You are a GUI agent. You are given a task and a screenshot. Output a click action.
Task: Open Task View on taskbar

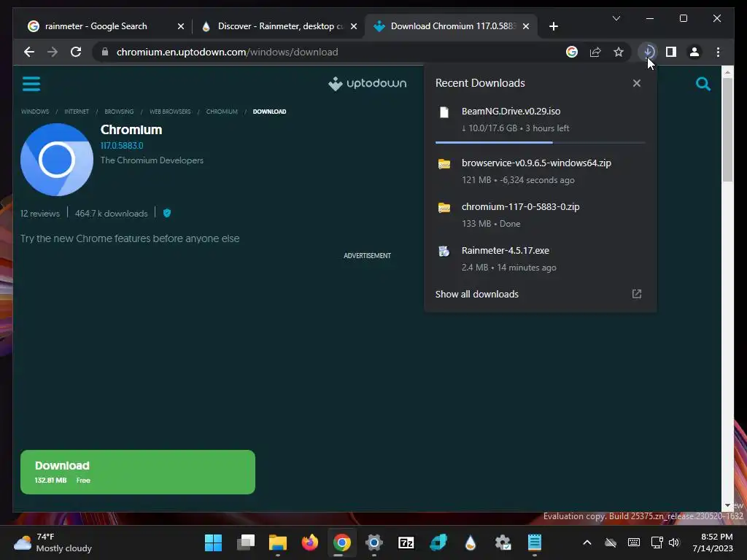pos(246,542)
